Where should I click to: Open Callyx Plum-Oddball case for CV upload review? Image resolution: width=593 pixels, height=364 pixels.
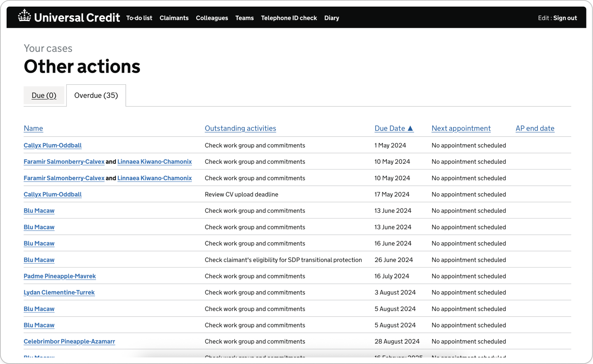coord(53,194)
